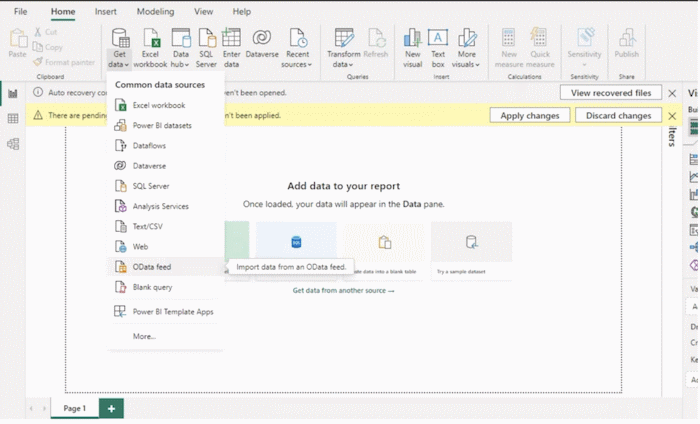This screenshot has height=424, width=700.
Task: Click More... in data sources menu
Action: [165, 337]
